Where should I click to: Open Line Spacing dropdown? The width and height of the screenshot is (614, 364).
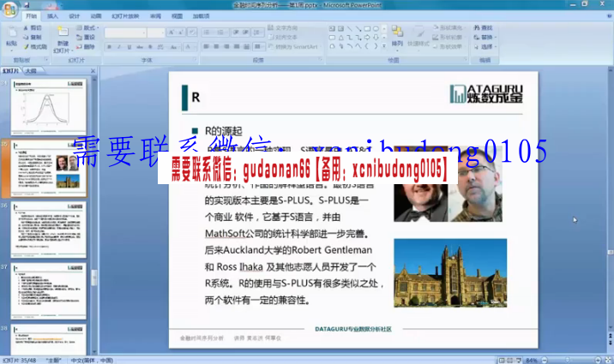click(x=257, y=32)
